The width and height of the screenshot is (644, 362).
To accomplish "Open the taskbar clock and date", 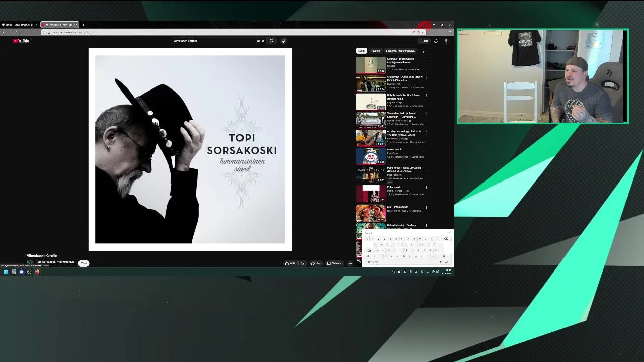I will [446, 272].
